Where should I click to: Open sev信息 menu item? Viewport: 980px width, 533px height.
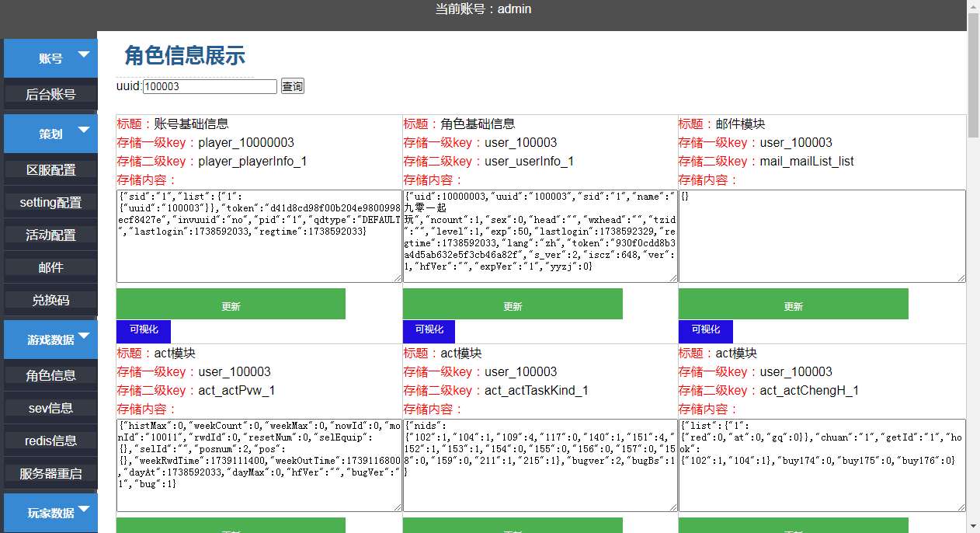click(x=50, y=408)
